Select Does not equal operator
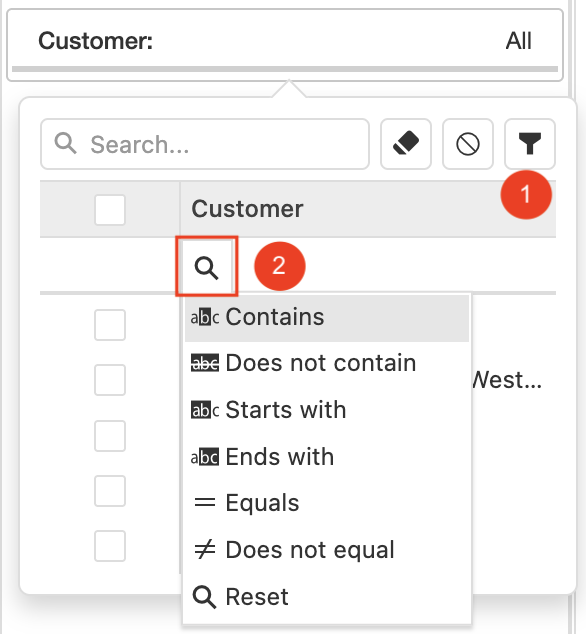Image resolution: width=586 pixels, height=634 pixels. (327, 550)
